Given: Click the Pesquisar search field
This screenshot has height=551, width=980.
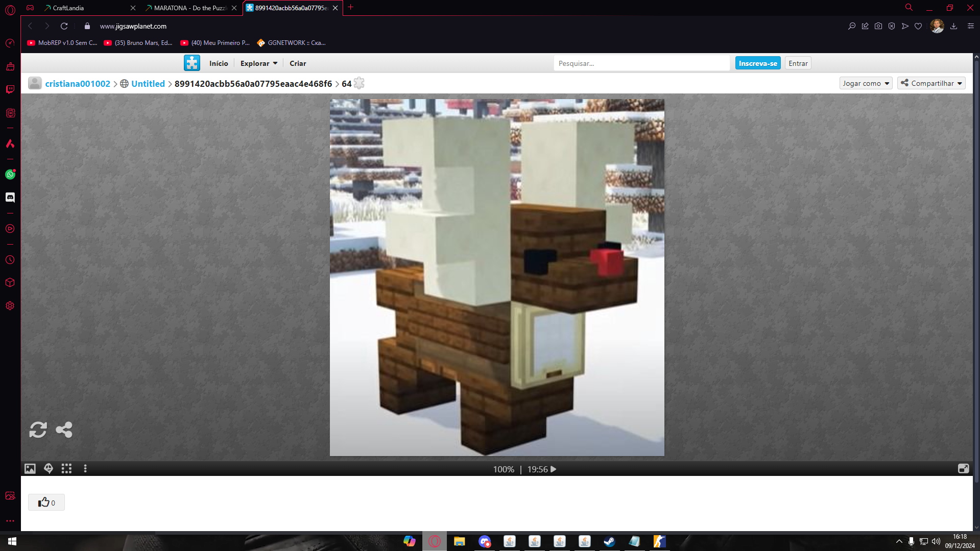Looking at the screenshot, I should tap(641, 63).
